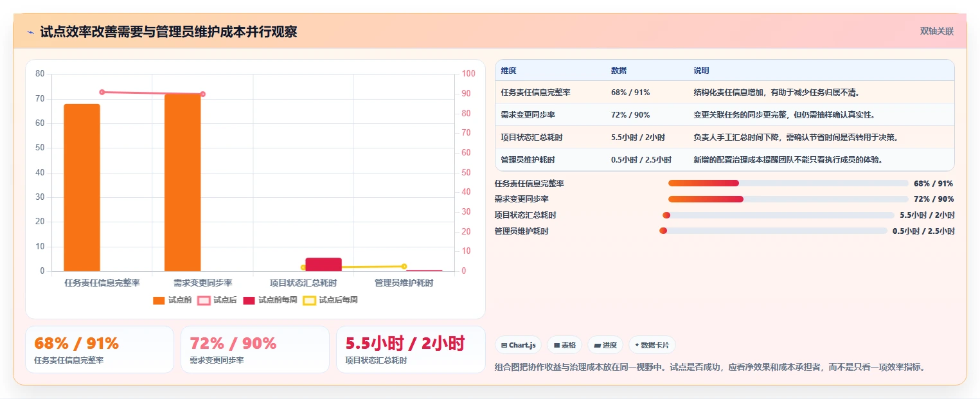Click the pink line point above 任务责任信息完整率

[102, 92]
